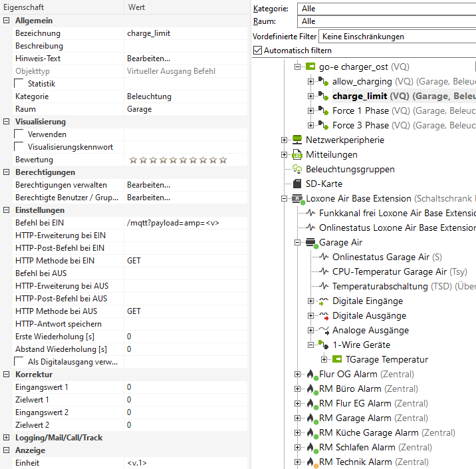Click Bearbeiten for Hinweis-Text

(148, 59)
